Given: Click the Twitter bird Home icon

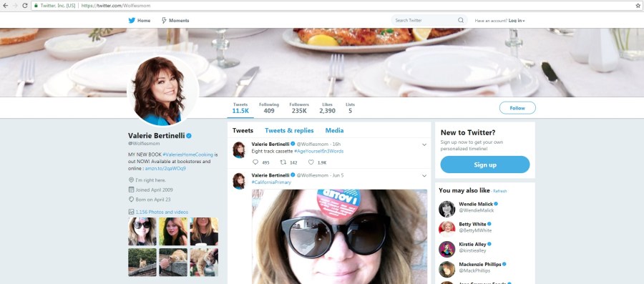Looking at the screenshot, I should pos(132,20).
